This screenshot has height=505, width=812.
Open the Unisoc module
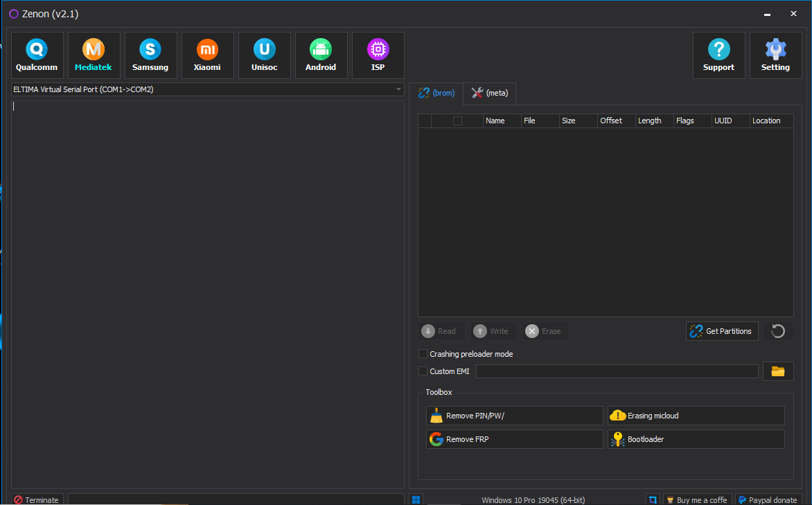264,55
